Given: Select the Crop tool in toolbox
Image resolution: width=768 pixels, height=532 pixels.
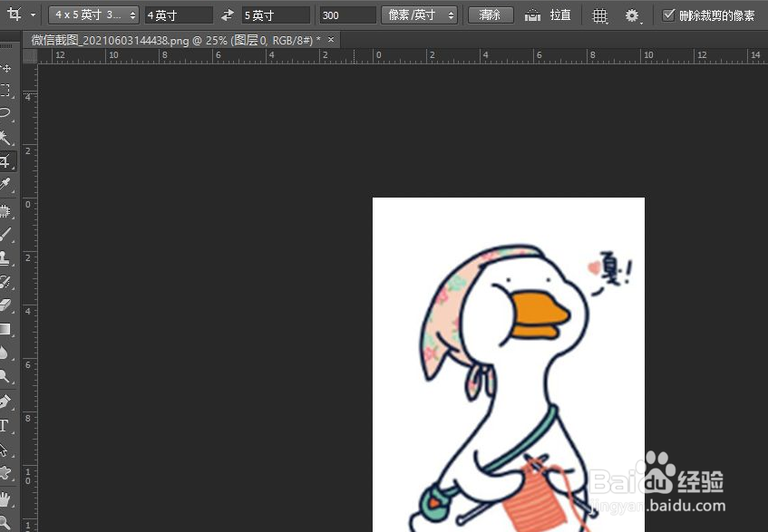Looking at the screenshot, I should point(5,161).
